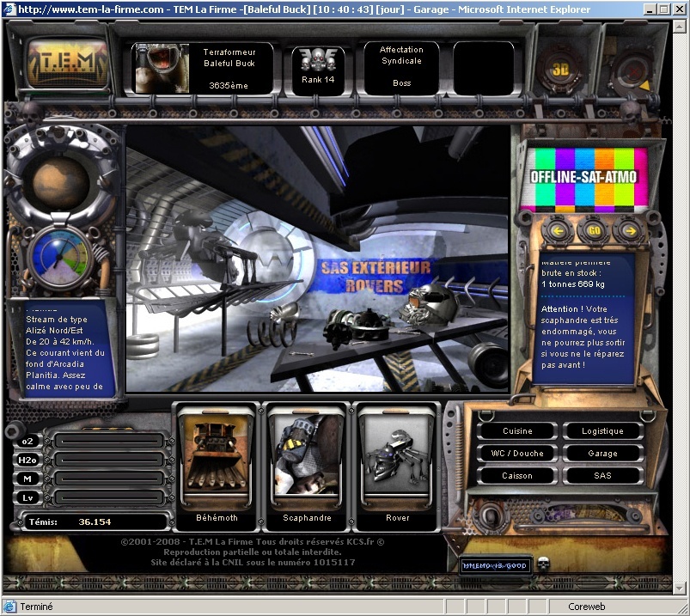Click the Mars planet globe
The height and width of the screenshot is (616, 690).
62,179
